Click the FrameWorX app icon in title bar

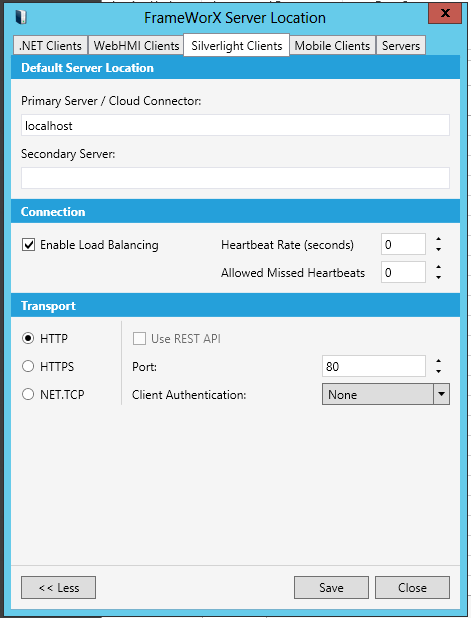tap(20, 17)
